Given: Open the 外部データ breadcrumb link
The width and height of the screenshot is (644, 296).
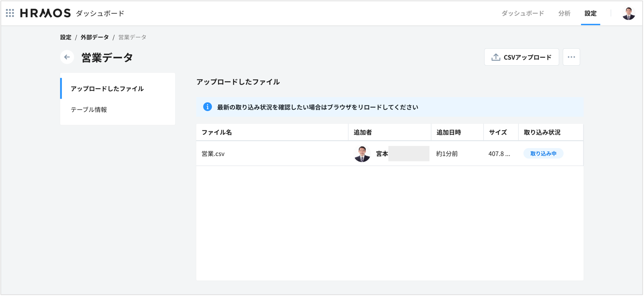Looking at the screenshot, I should [x=95, y=37].
